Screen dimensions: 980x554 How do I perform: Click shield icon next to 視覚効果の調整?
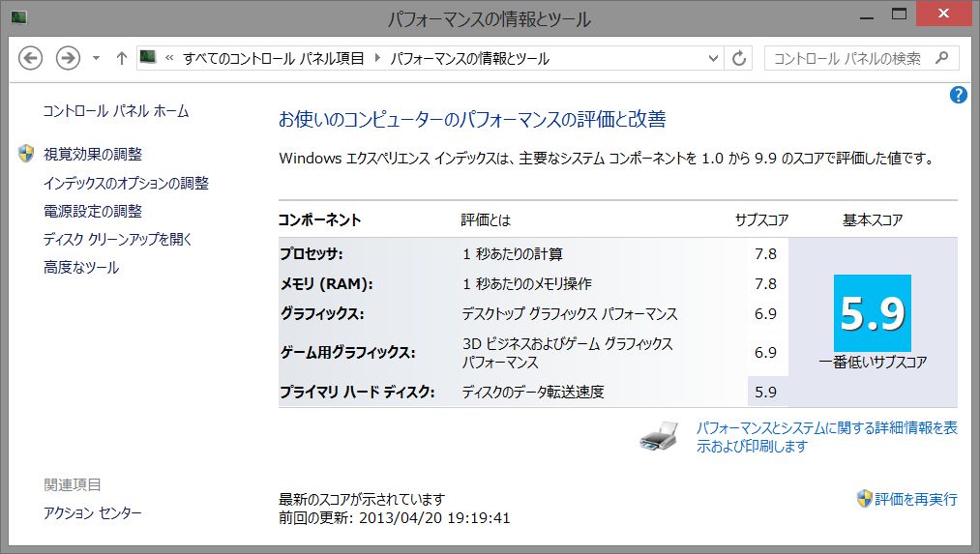coord(26,154)
